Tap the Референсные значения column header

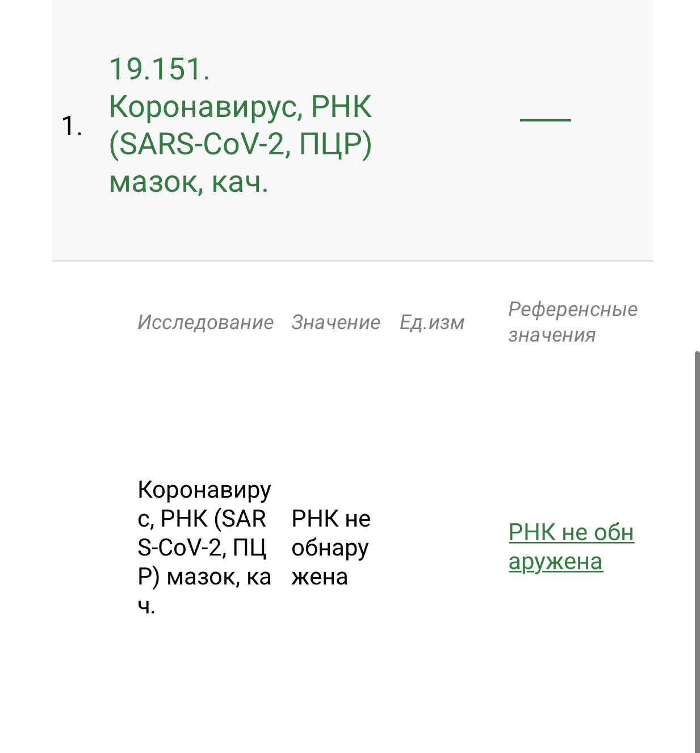pos(572,322)
